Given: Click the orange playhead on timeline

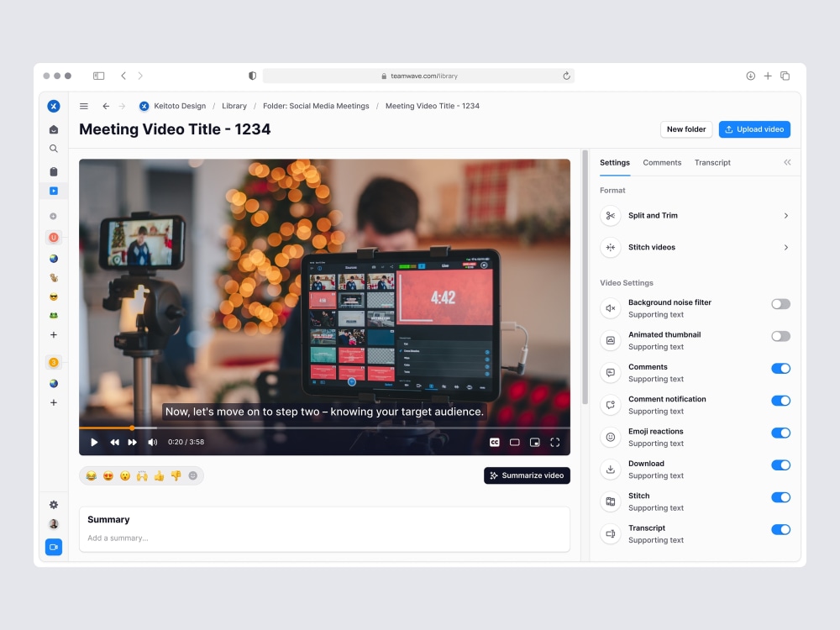Looking at the screenshot, I should (x=132, y=428).
